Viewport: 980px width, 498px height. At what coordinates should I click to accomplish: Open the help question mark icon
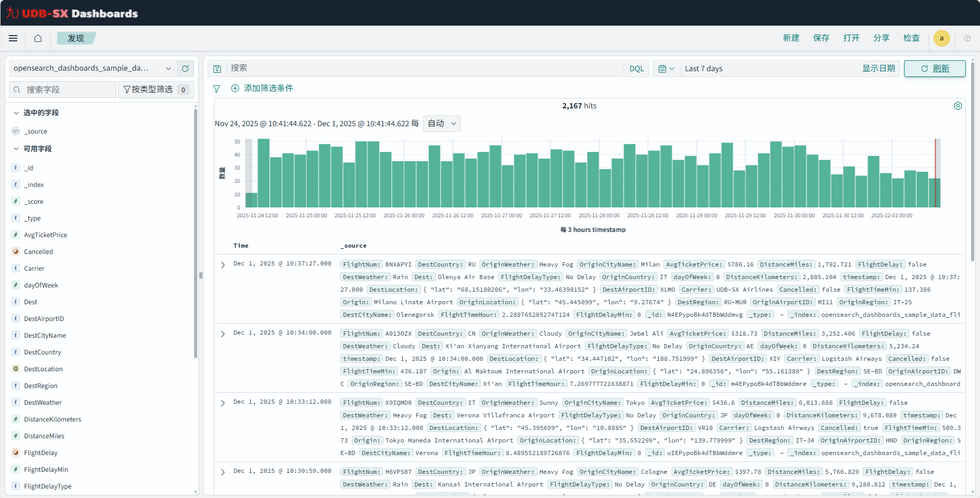[x=967, y=38]
